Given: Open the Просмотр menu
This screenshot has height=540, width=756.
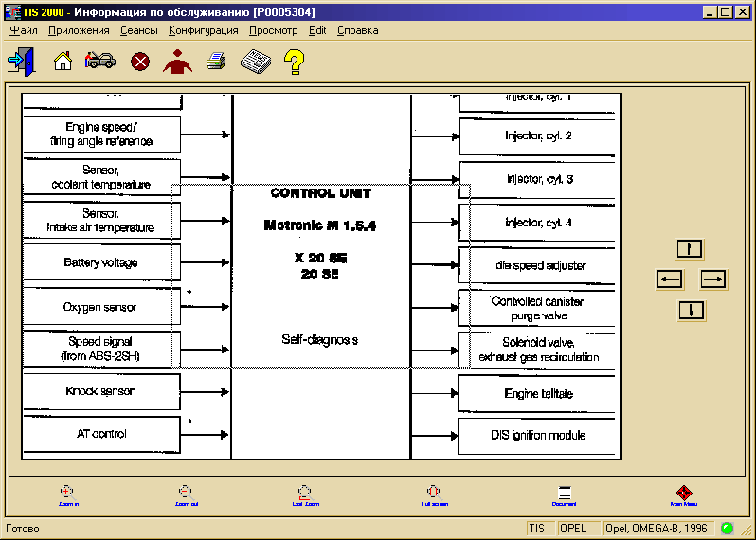Looking at the screenshot, I should click(x=274, y=30).
